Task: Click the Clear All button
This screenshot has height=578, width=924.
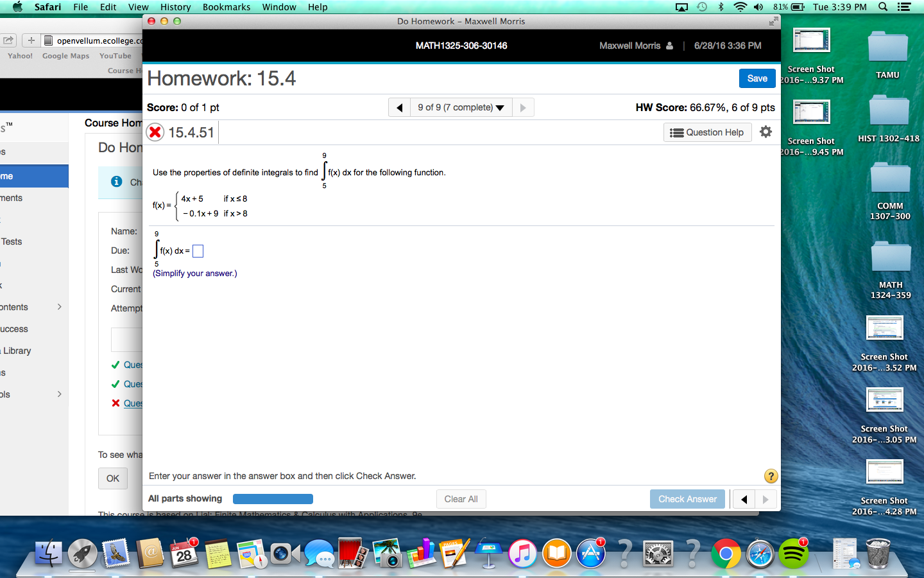Action: [461, 499]
